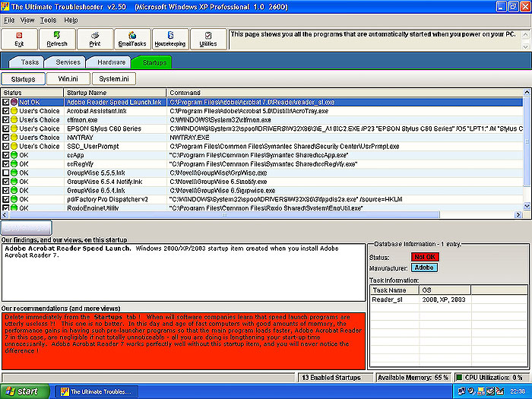Click the Refresh toolbar button
The width and height of the screenshot is (532, 399).
tap(57, 40)
